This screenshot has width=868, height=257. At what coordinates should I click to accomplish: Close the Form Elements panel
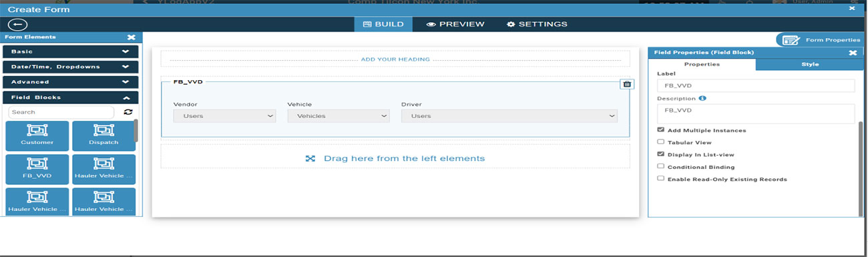pyautogui.click(x=132, y=37)
